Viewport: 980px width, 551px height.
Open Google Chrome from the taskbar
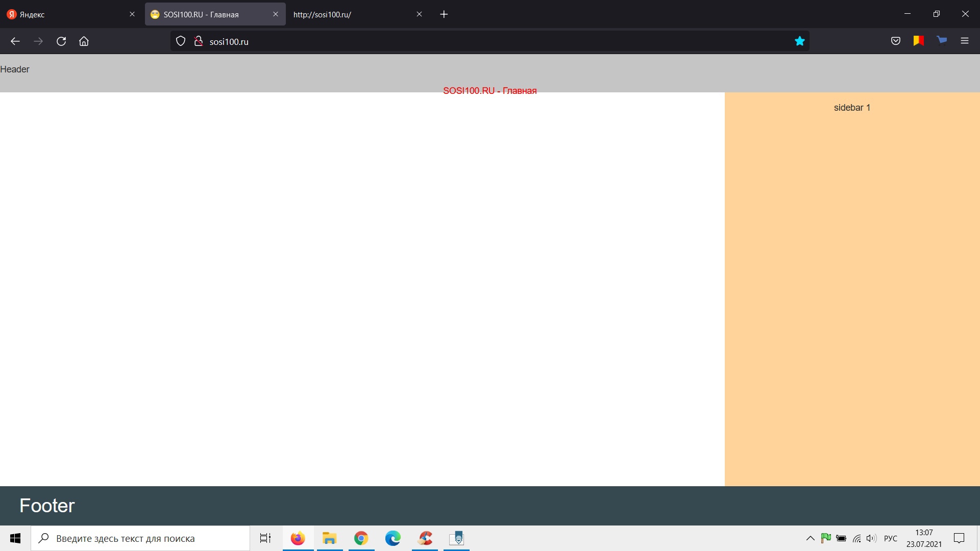[361, 538]
